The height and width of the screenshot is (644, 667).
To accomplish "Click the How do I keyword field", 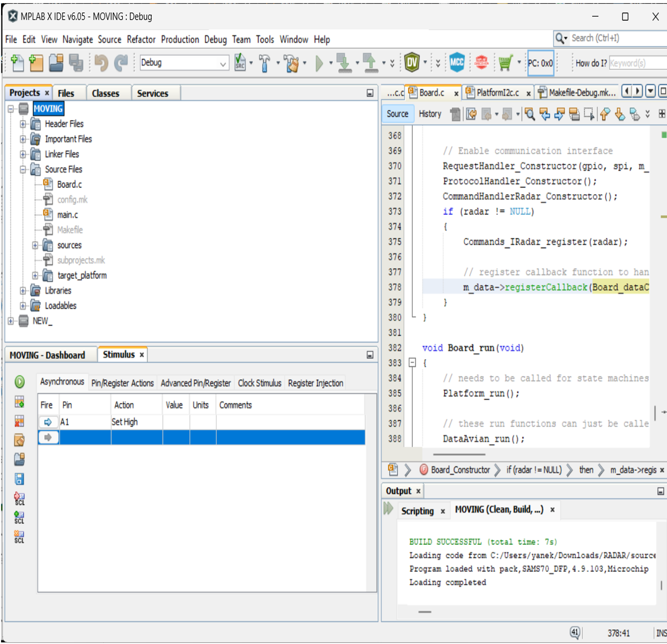I will tap(637, 63).
